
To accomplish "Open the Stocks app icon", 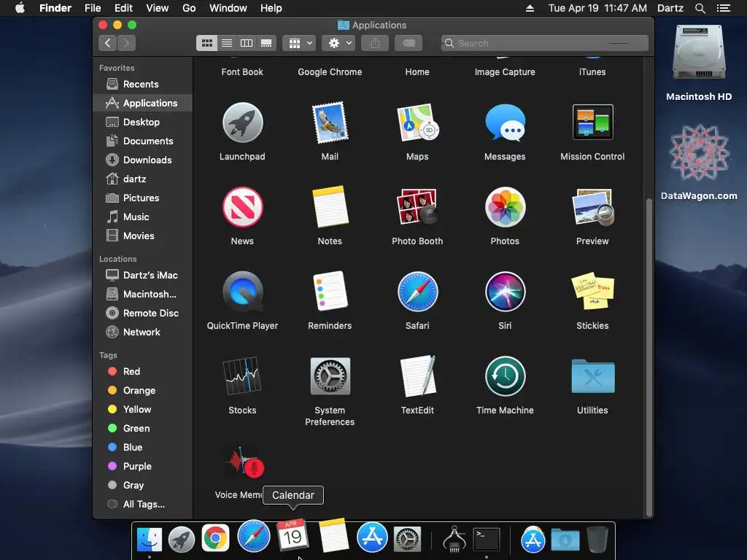I will pos(242,376).
